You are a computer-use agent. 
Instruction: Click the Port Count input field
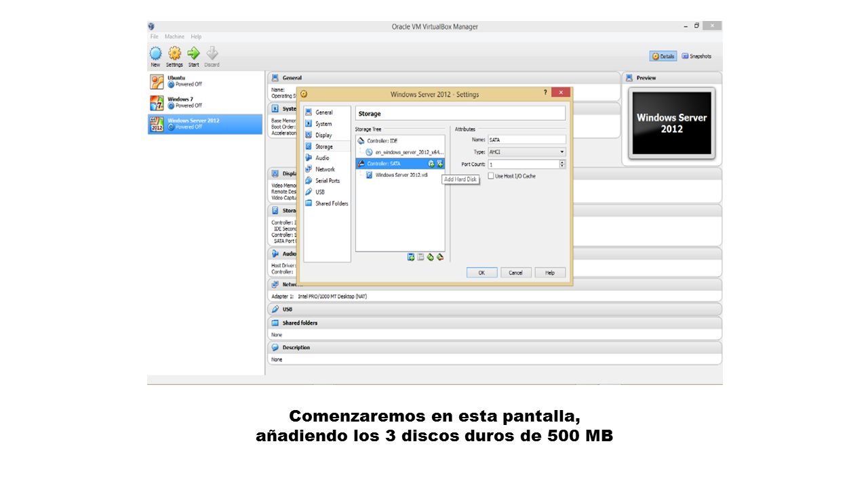pos(523,164)
